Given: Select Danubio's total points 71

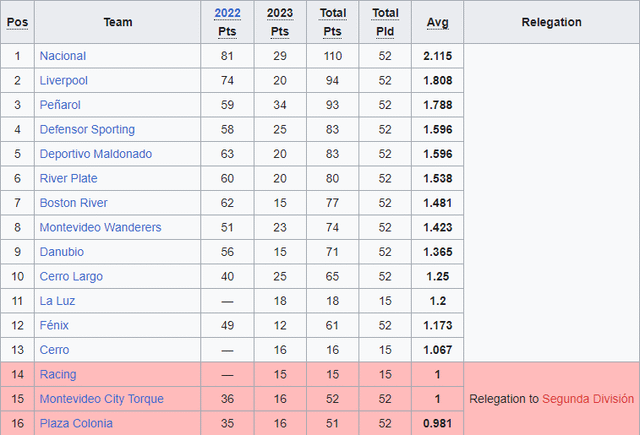Looking at the screenshot, I should click(333, 252).
